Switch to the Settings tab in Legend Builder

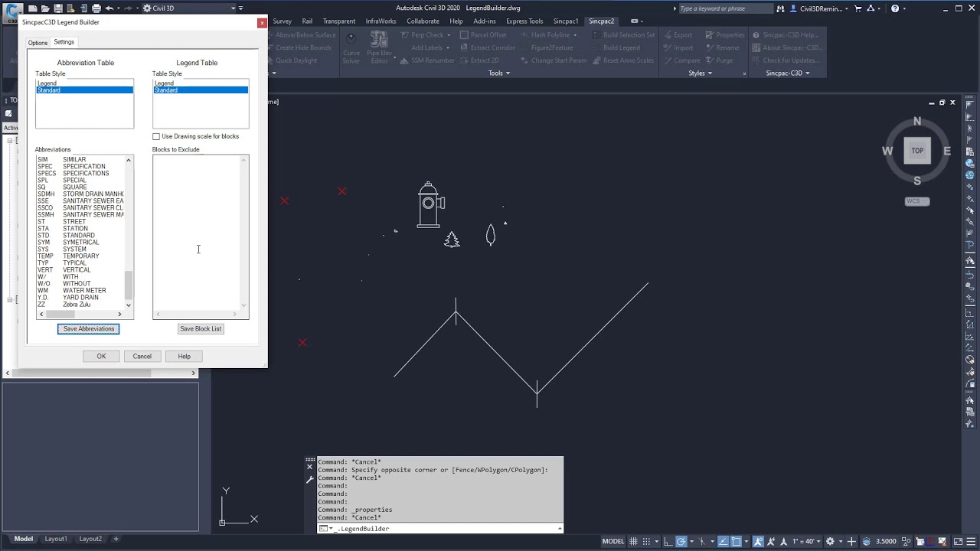[64, 42]
